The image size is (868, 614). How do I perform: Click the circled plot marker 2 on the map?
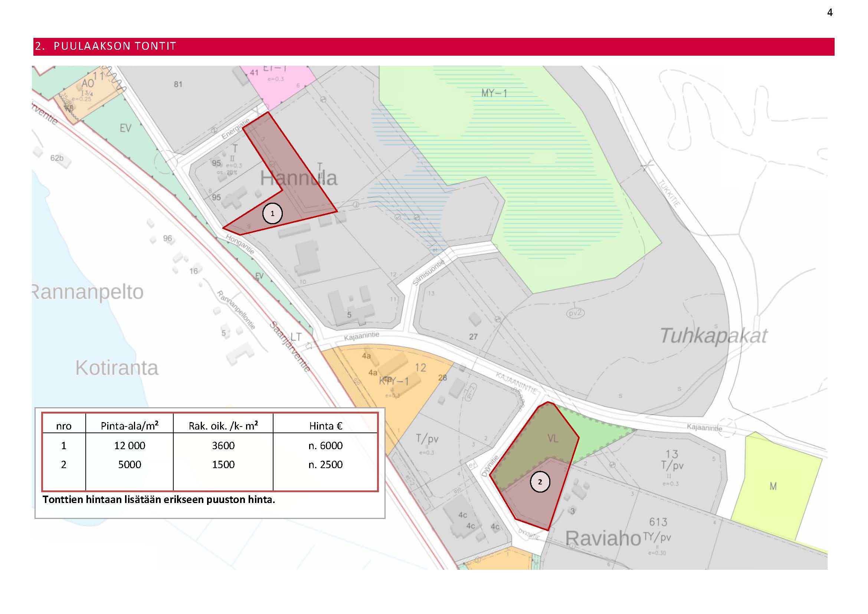click(x=540, y=482)
